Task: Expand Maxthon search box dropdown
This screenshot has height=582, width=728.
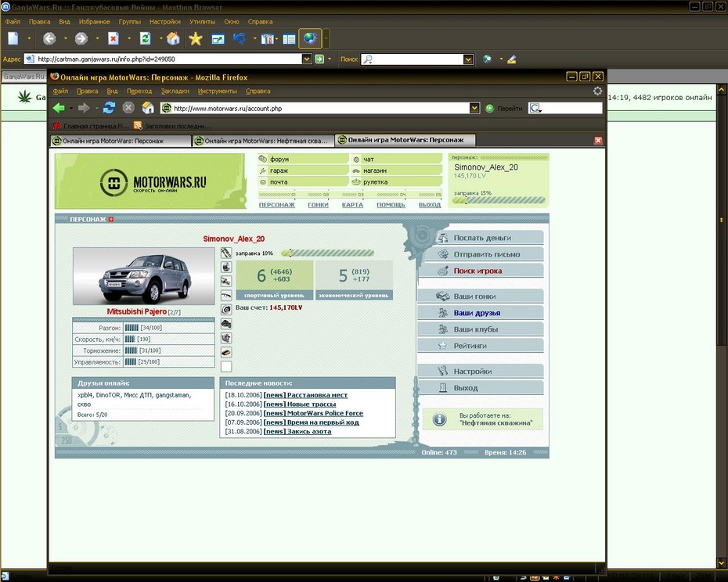Action: (468, 59)
